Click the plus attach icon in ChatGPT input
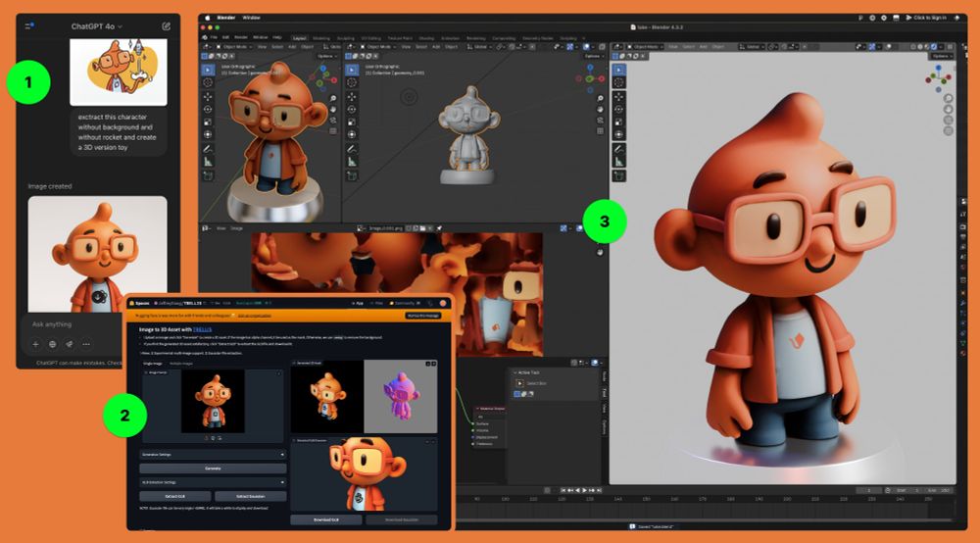Screen dimensions: 980x543 pos(35,344)
